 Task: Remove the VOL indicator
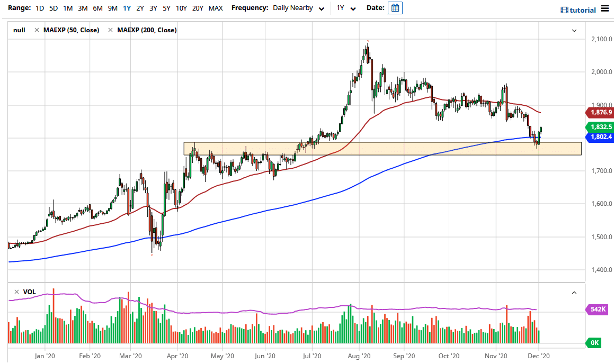point(16,292)
